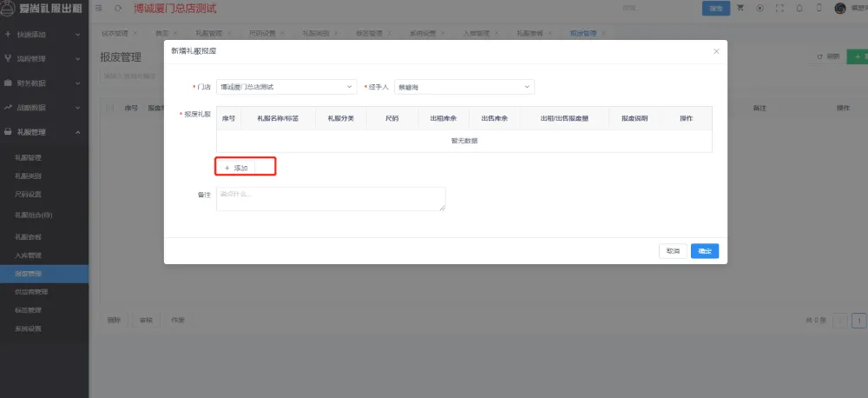Click the user avatar at top right
Screen dimensions: 868x398
[x=840, y=8]
